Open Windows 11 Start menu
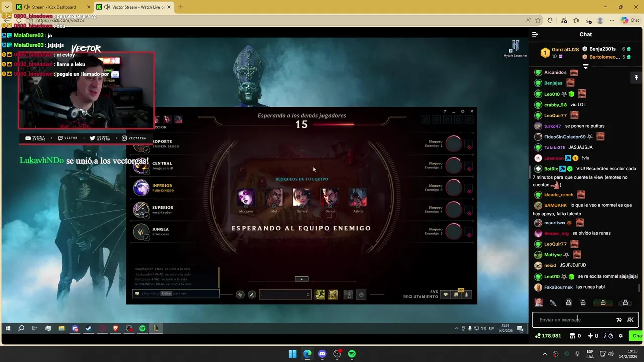This screenshot has width=644, height=362. pyautogui.click(x=292, y=354)
